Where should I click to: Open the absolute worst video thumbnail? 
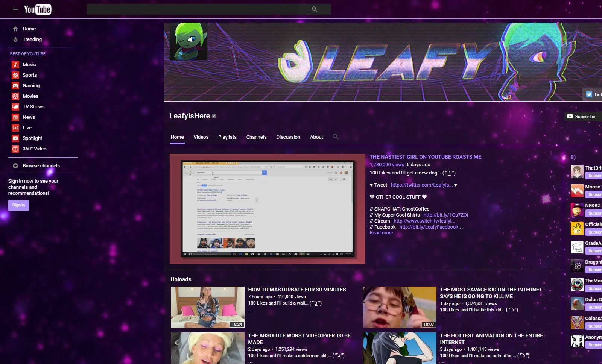(208, 348)
